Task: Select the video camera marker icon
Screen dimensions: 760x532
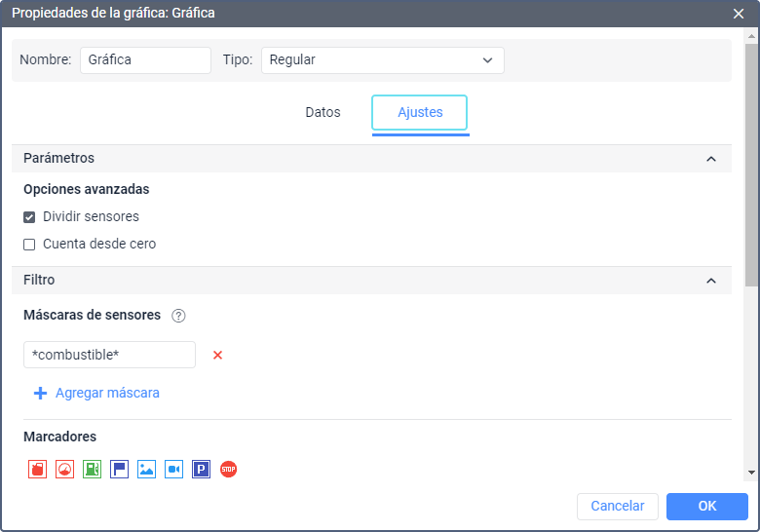Action: point(173,470)
